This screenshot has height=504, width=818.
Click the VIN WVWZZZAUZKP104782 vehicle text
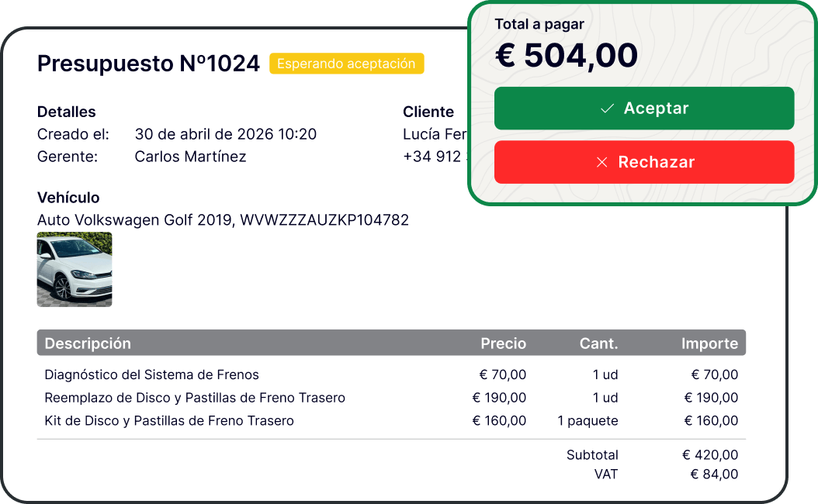pyautogui.click(x=324, y=220)
